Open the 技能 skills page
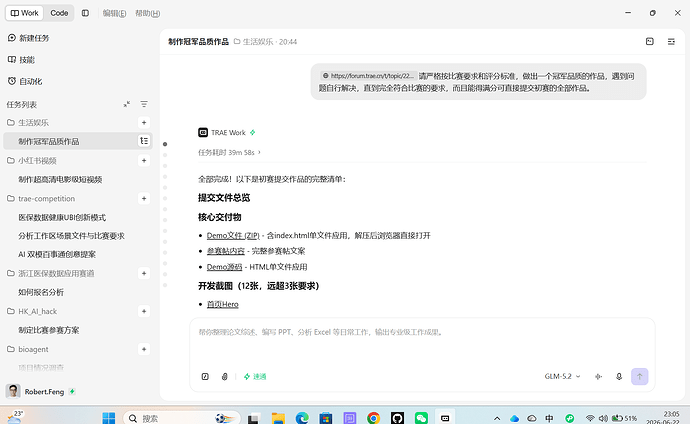Viewport: 690px width, 424px height. point(22,59)
